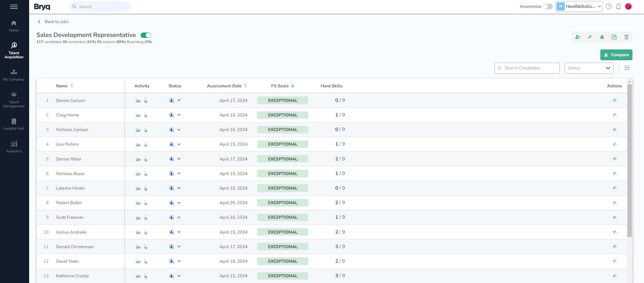Click the edit job pencil icon

pyautogui.click(x=590, y=37)
